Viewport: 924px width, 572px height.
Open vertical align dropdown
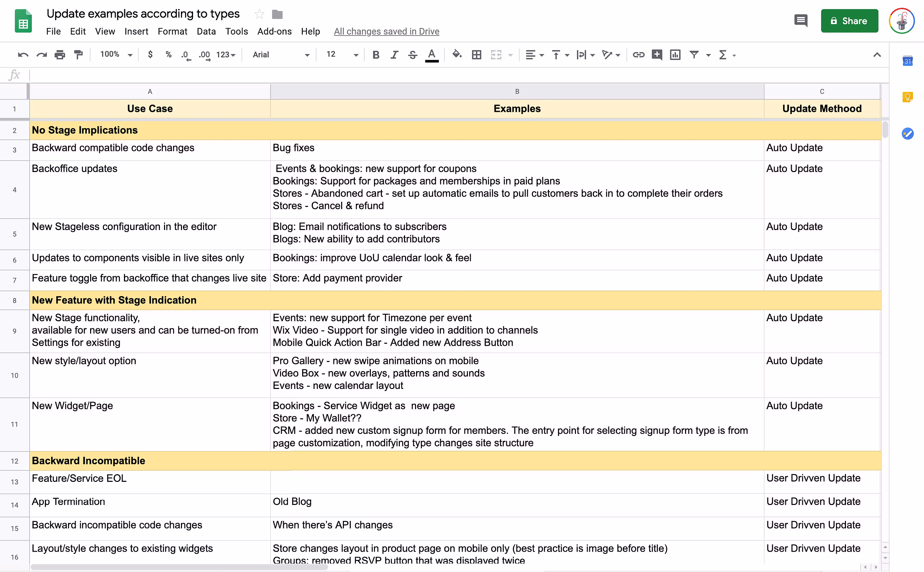tap(560, 55)
